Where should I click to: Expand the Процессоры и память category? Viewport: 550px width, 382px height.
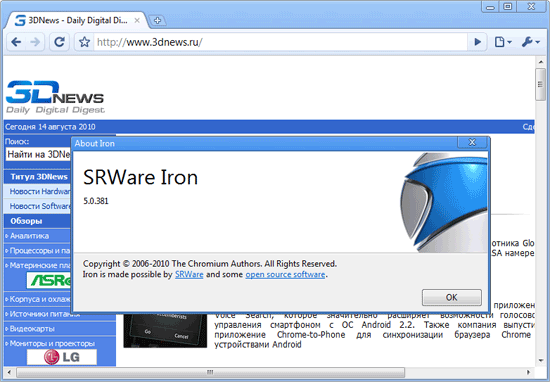[38, 251]
